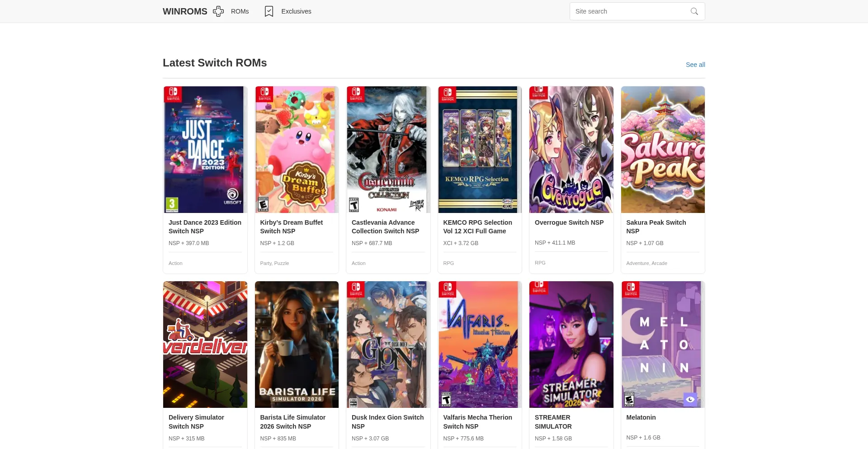Open the Dusk Index Gion cover
This screenshot has width=868, height=449.
coord(388,345)
